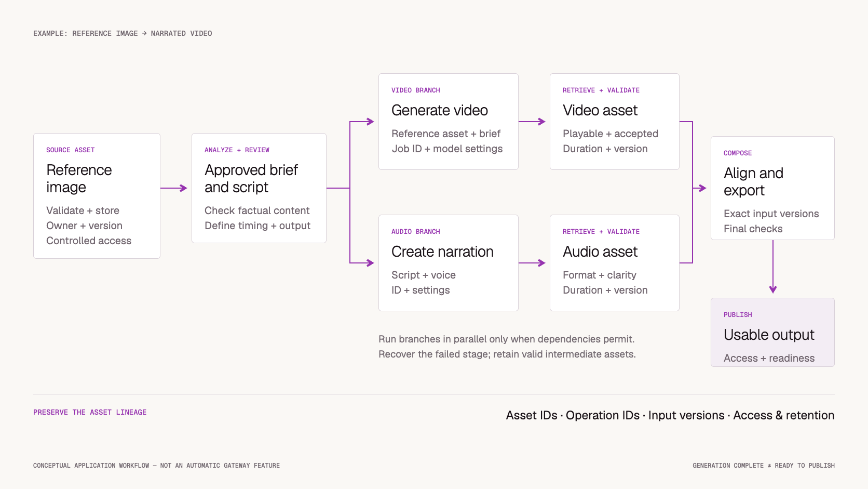This screenshot has width=868, height=489.
Task: Select the 'Align and export' title
Action: (x=753, y=181)
